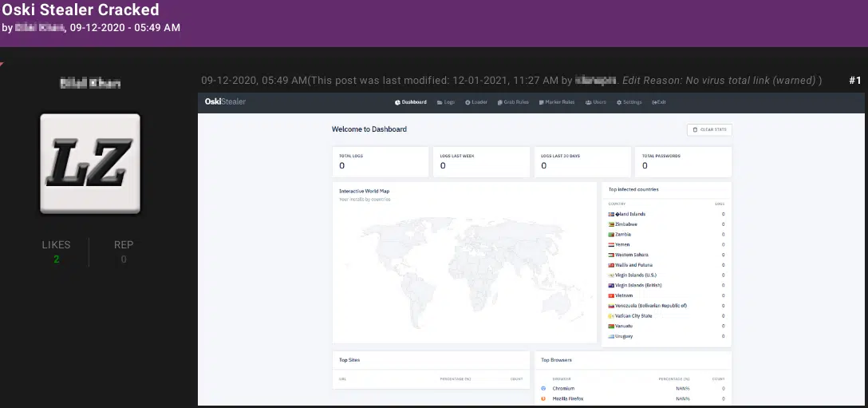The height and width of the screenshot is (408, 868).
Task: Click the Zambia flag icon
Action: 611,235
